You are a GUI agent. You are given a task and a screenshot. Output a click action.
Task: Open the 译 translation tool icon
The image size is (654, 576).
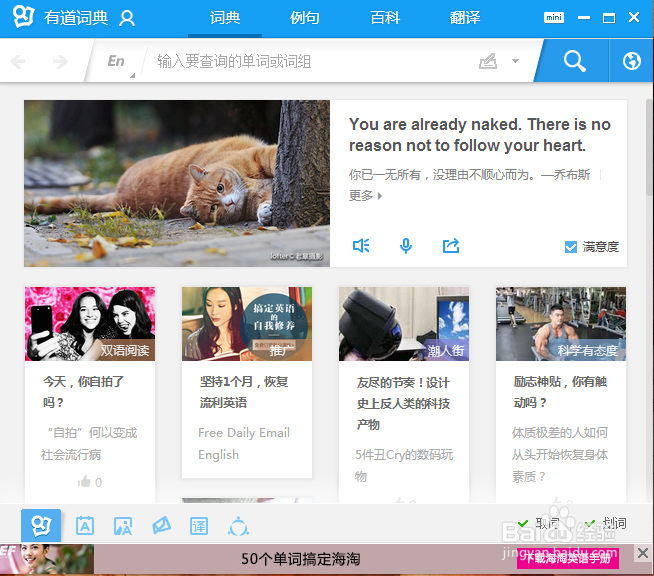tap(199, 526)
